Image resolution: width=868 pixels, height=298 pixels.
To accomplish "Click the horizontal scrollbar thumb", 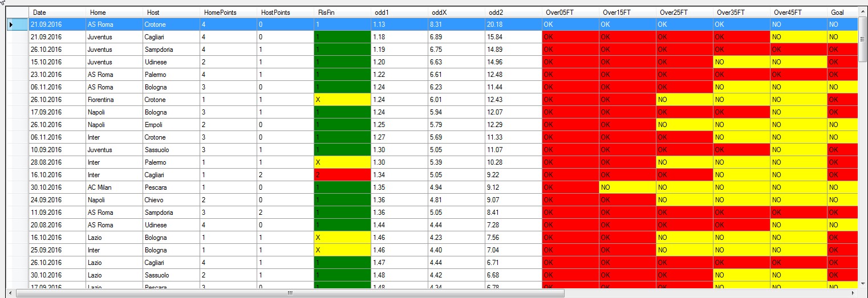I will click(290, 293).
